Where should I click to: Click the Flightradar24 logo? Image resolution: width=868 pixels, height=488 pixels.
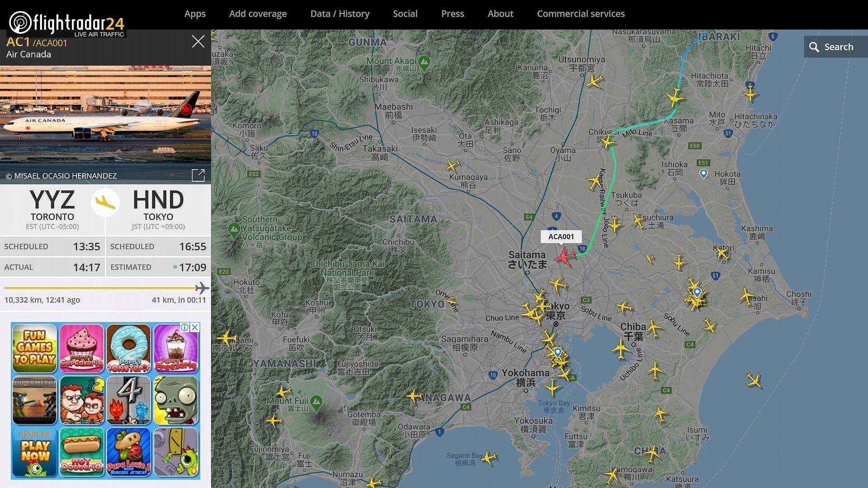tap(66, 23)
